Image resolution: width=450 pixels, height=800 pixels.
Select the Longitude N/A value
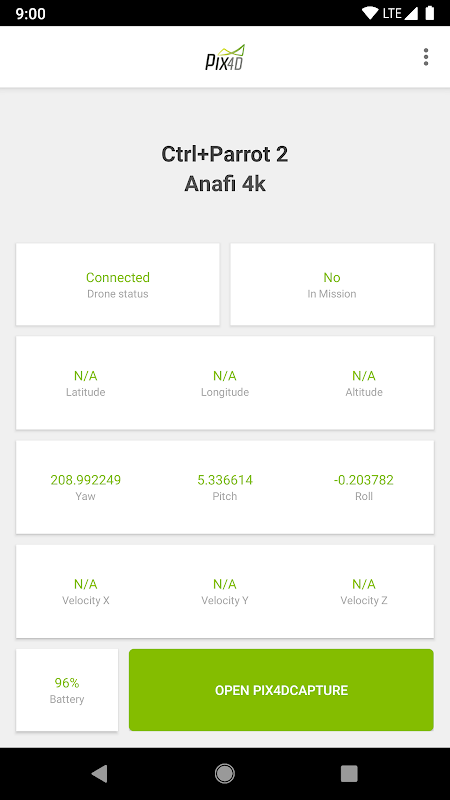click(x=224, y=376)
